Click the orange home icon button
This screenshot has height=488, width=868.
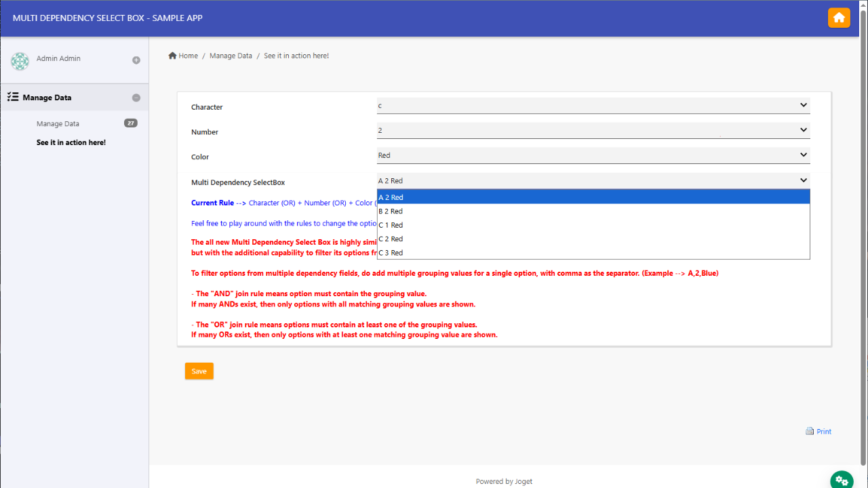[839, 18]
